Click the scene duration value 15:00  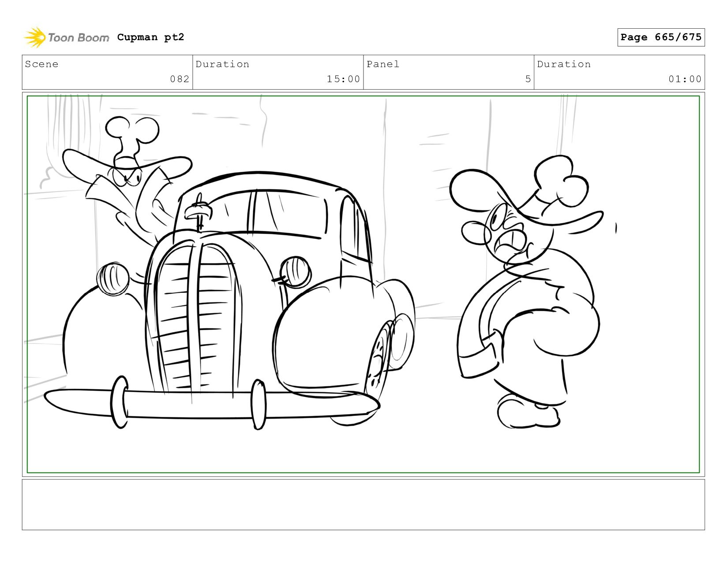(x=343, y=79)
